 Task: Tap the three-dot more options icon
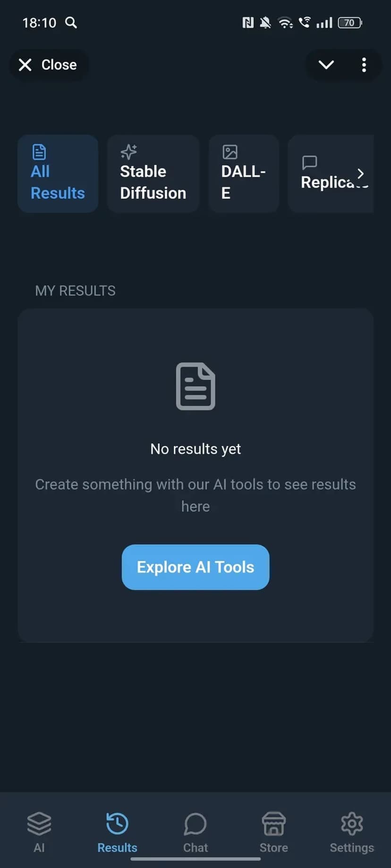click(x=364, y=65)
